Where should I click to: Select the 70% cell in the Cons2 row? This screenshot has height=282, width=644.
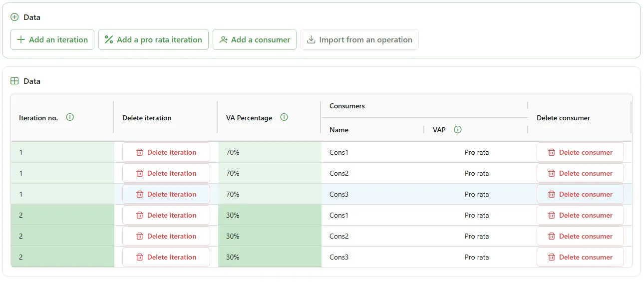tap(270, 173)
